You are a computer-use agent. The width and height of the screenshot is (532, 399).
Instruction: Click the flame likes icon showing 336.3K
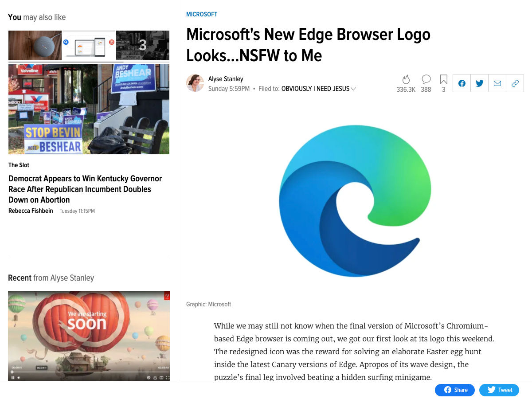[406, 79]
